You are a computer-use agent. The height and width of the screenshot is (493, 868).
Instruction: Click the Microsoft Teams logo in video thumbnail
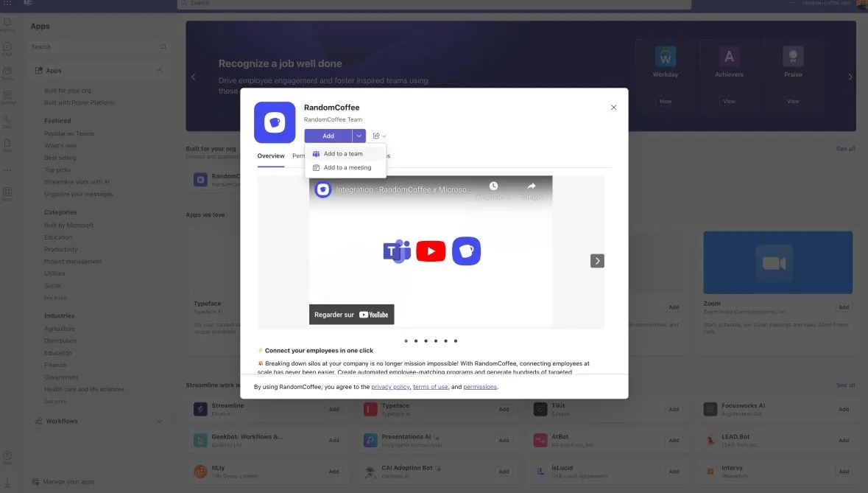(x=397, y=251)
